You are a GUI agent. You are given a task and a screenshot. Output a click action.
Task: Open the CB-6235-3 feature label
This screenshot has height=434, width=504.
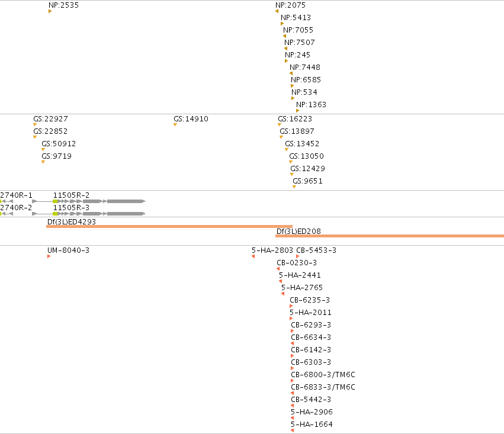tap(310, 300)
